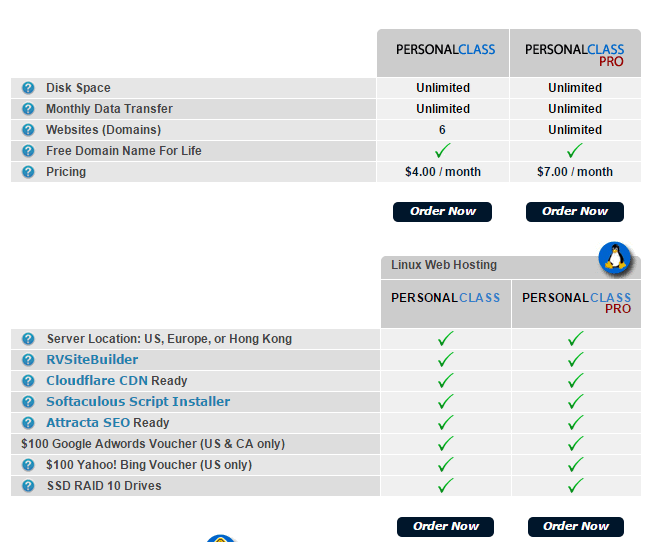
Task: Click bottom Order Now under Linux Personal Class Pro
Action: click(576, 527)
